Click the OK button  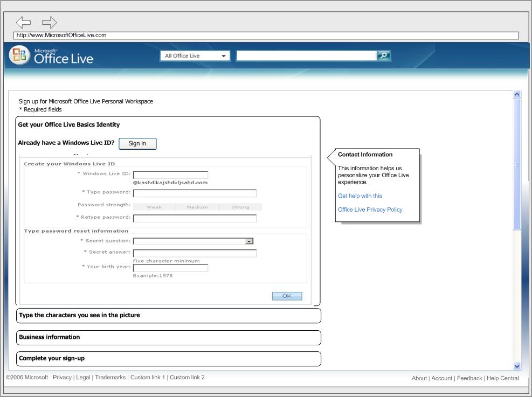(x=287, y=296)
